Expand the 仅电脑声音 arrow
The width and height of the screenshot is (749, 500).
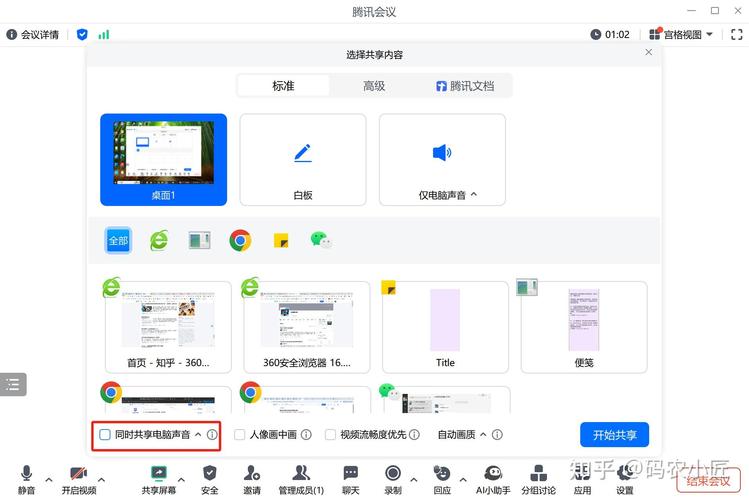[474, 194]
